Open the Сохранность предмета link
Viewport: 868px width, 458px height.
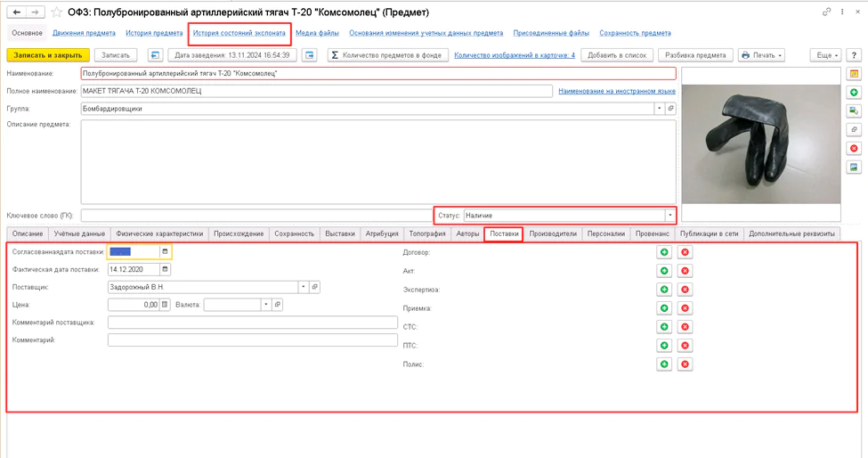click(635, 33)
